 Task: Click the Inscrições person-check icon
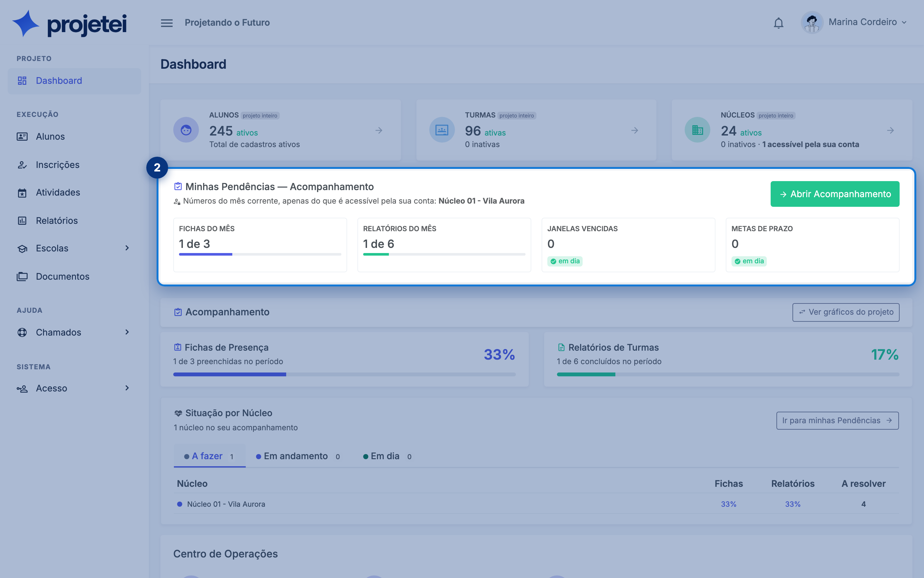[22, 165]
